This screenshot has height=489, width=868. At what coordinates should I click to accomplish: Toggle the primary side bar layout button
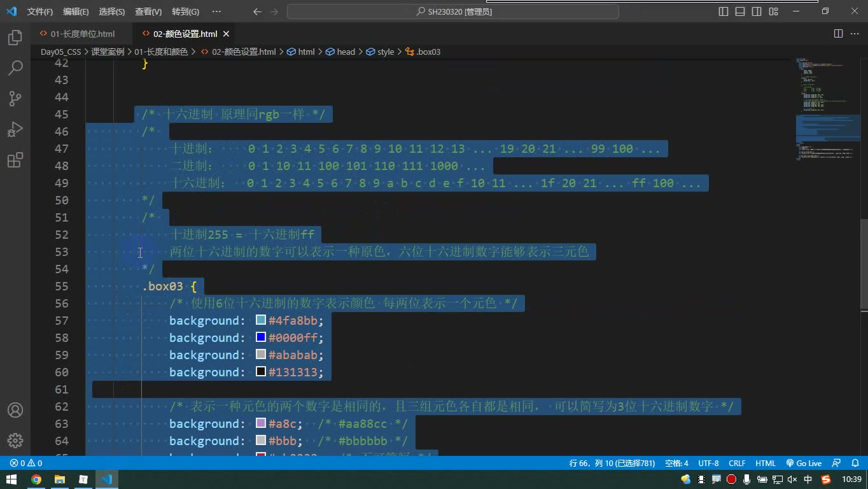pos(724,11)
